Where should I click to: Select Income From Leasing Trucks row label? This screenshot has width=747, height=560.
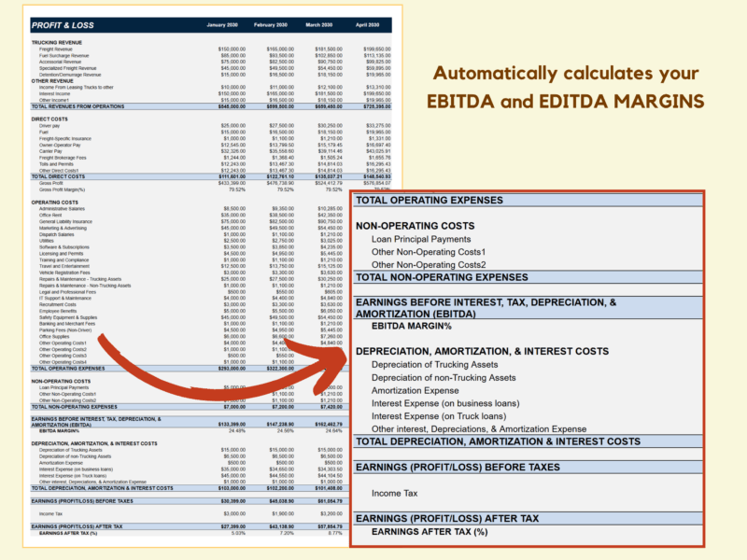[77, 87]
